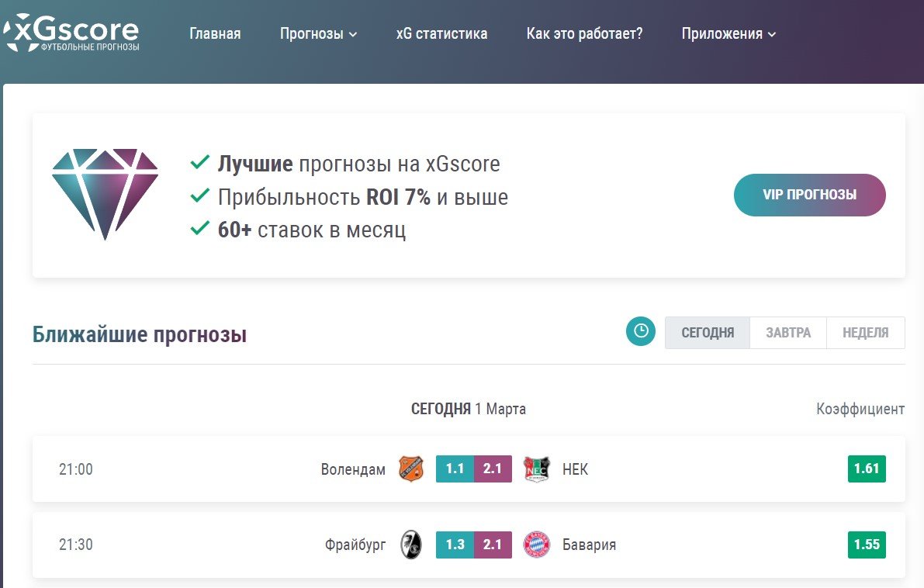Select the Фрайбург club badge
The width and height of the screenshot is (924, 588).
(x=411, y=545)
